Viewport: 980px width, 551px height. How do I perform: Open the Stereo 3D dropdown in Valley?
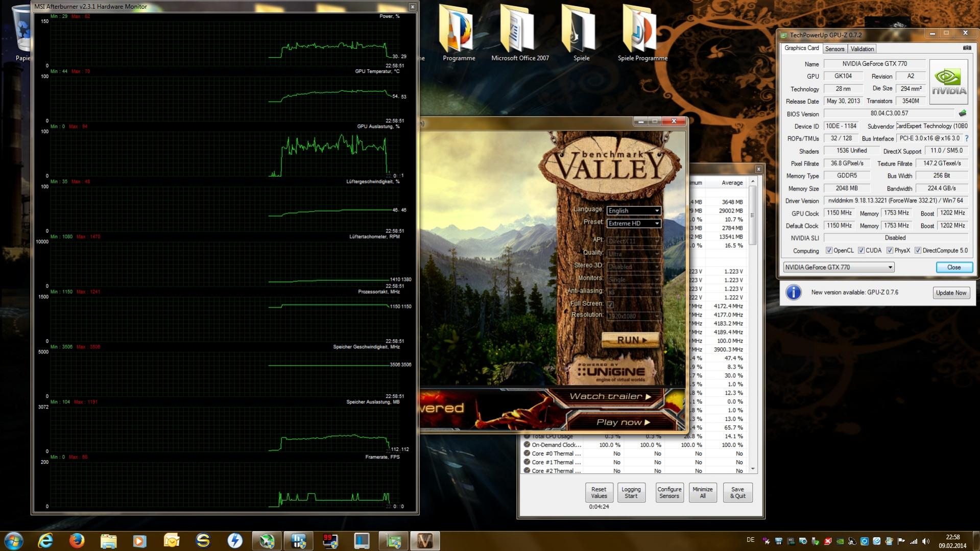point(633,267)
